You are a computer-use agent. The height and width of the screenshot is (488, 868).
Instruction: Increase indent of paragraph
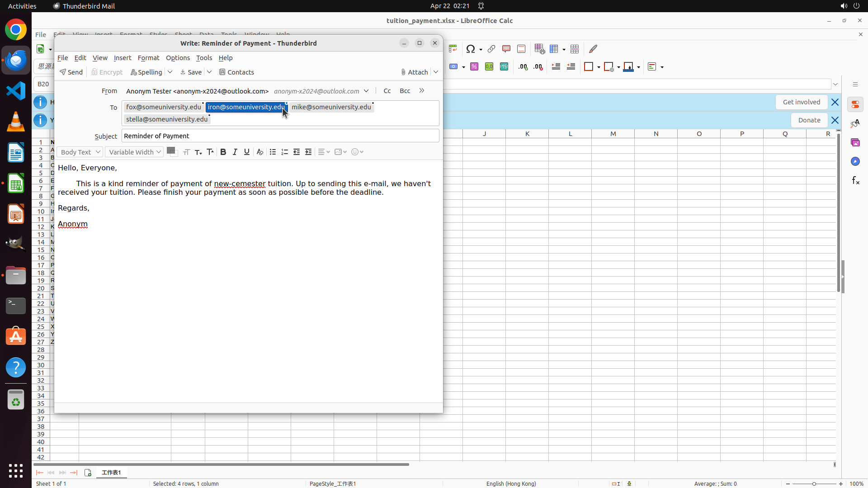tap(308, 152)
